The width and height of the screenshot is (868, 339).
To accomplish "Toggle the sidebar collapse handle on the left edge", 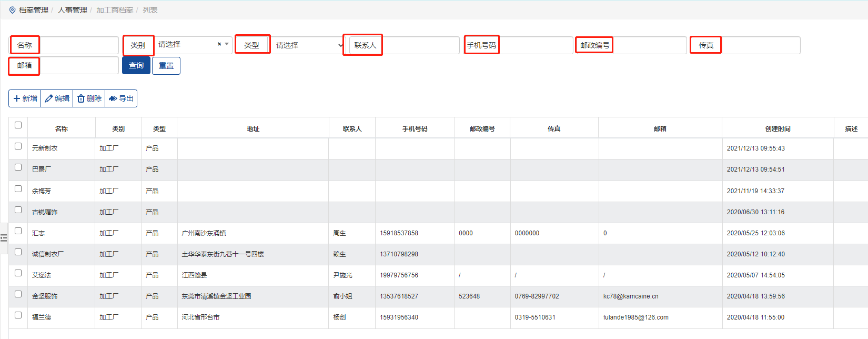I will tap(4, 238).
